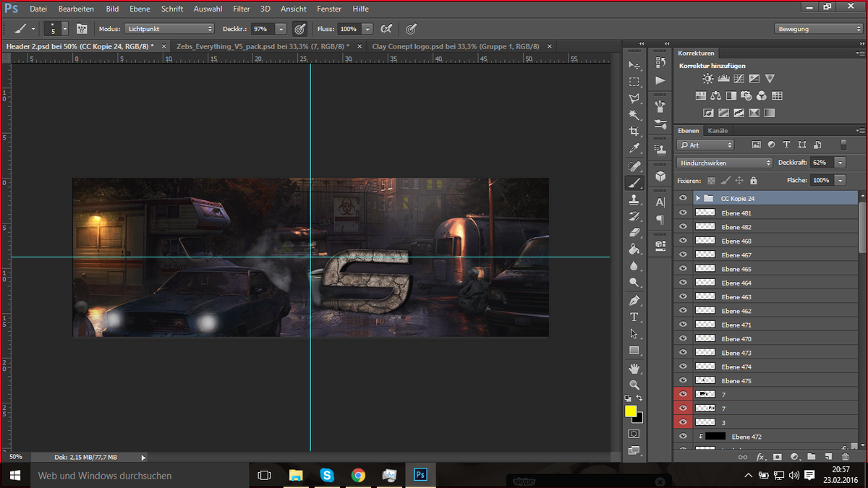Screen dimensions: 868x488
Task: Select the Horizontal Type tool
Action: [x=634, y=317]
